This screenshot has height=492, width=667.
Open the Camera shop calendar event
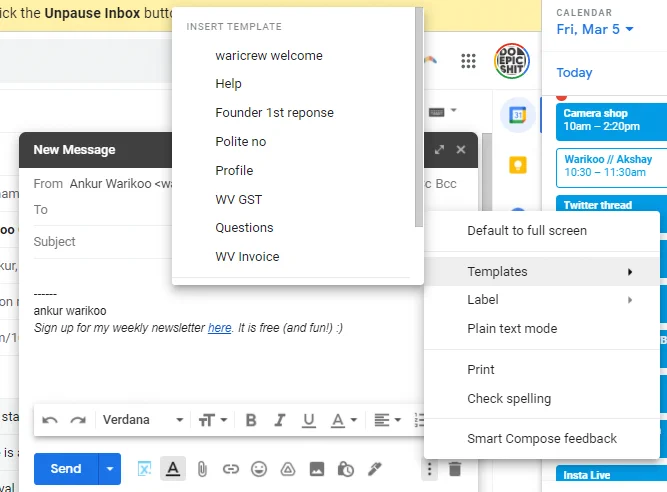pyautogui.click(x=611, y=121)
